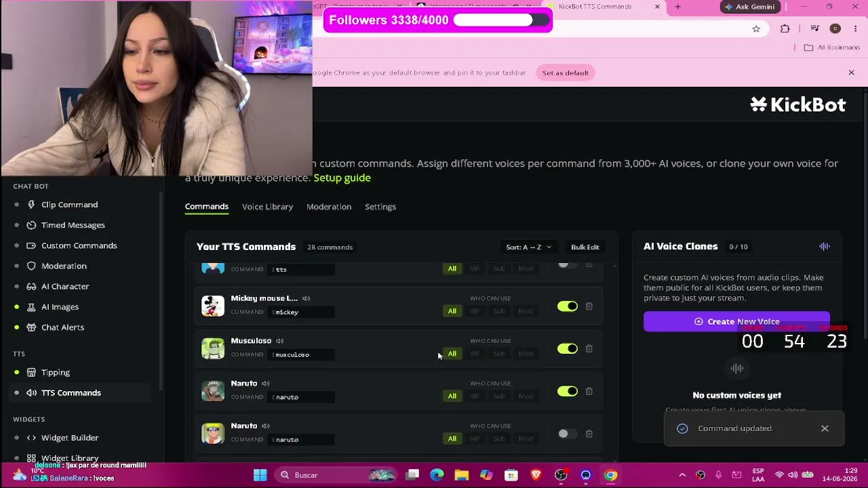This screenshot has width=868, height=488.
Task: Select All for the Mickey mouse command
Action: (x=452, y=311)
